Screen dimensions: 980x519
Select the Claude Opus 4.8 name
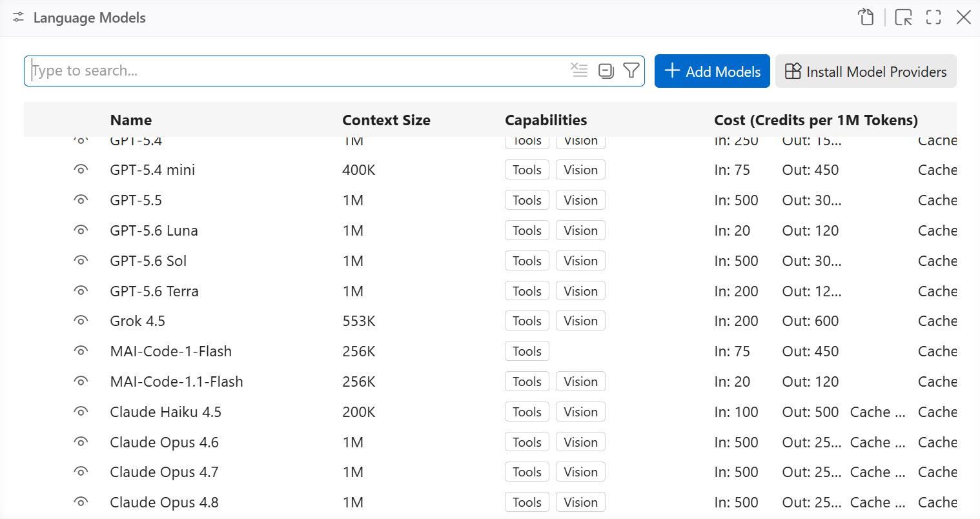point(165,502)
